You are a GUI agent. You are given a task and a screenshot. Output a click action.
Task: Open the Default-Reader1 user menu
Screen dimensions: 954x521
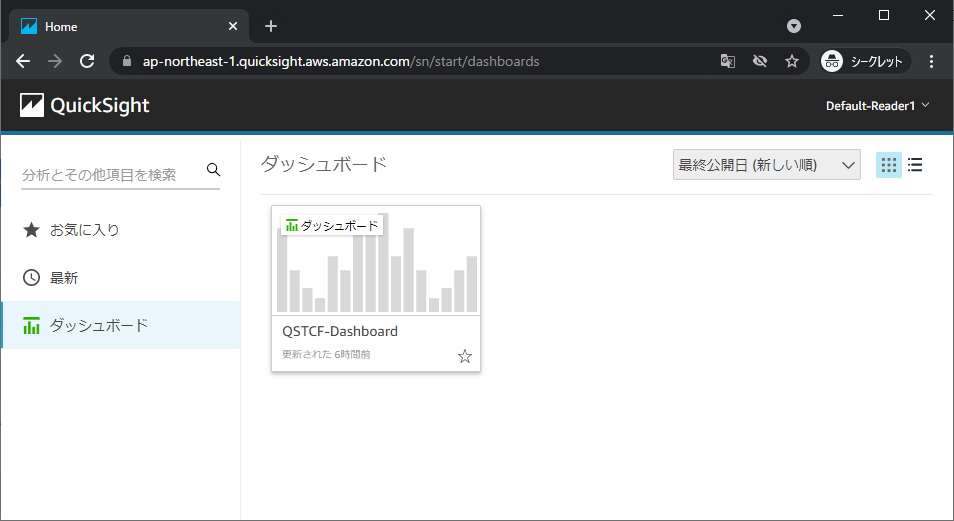[877, 106]
